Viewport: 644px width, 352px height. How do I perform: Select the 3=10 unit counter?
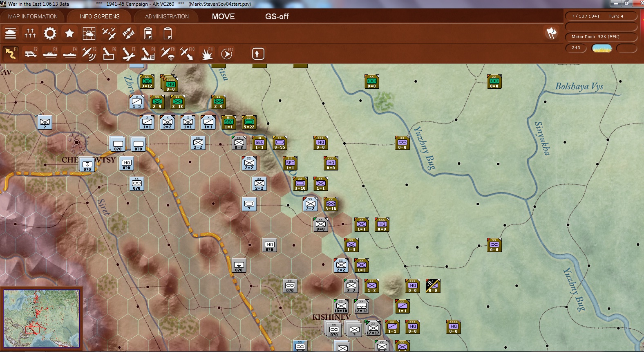[300, 184]
